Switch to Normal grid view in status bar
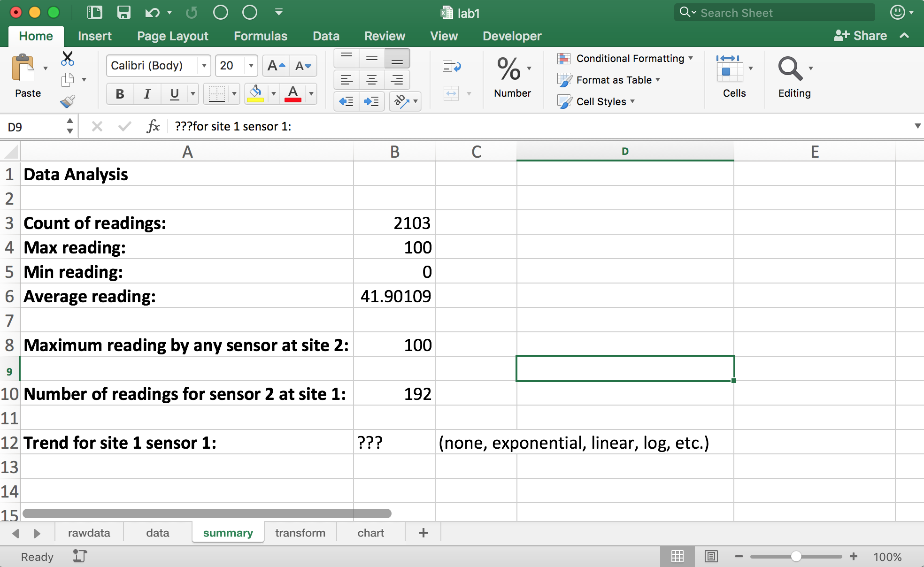 677,557
